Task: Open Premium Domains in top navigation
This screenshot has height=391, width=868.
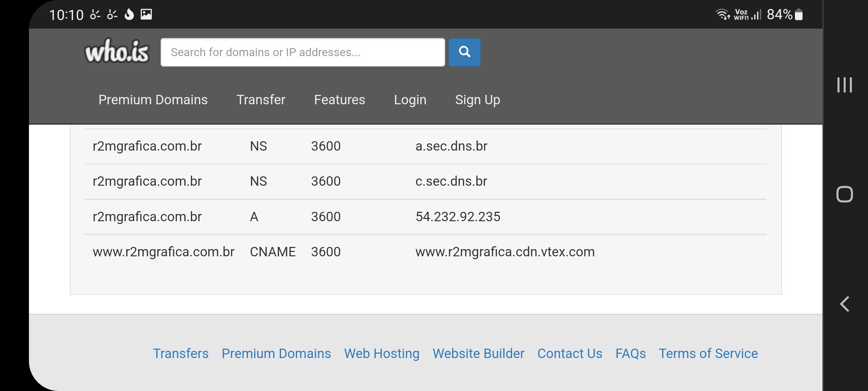Action: [153, 100]
